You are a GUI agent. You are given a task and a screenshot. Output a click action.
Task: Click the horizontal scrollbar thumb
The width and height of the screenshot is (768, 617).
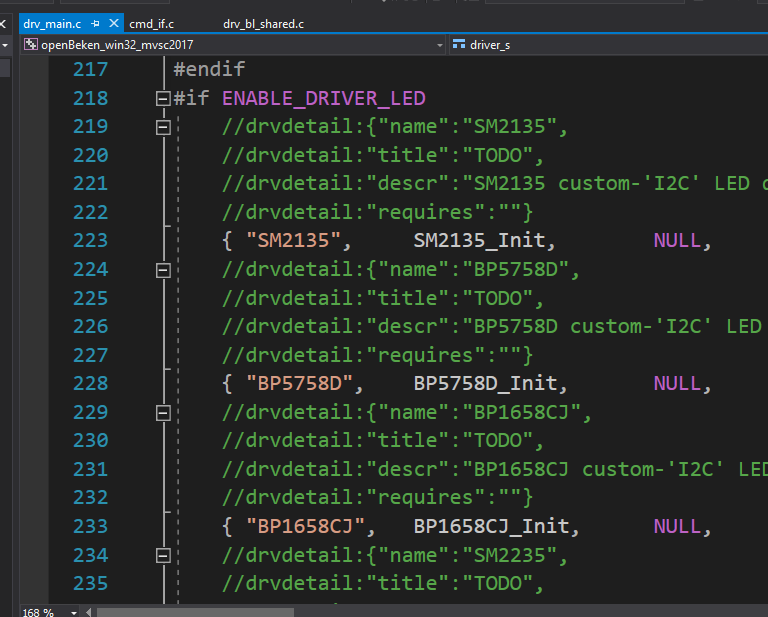[195, 613]
